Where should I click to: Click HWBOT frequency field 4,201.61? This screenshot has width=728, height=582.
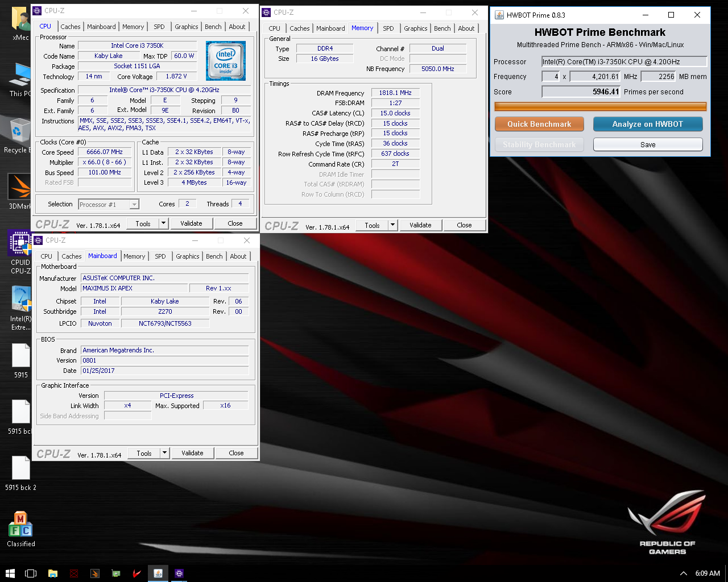coord(595,76)
